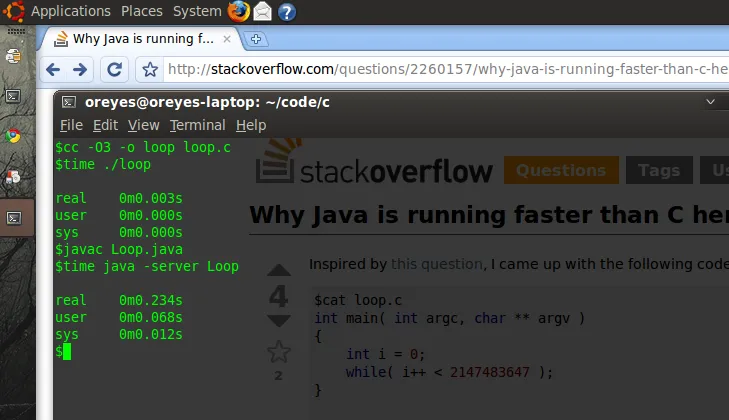729x420 pixels.
Task: Click terminal line '$javac Loop.java'
Action: (119, 250)
